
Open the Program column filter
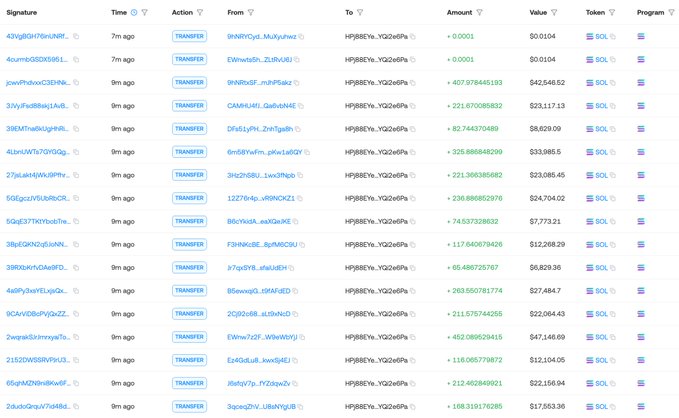coord(671,13)
